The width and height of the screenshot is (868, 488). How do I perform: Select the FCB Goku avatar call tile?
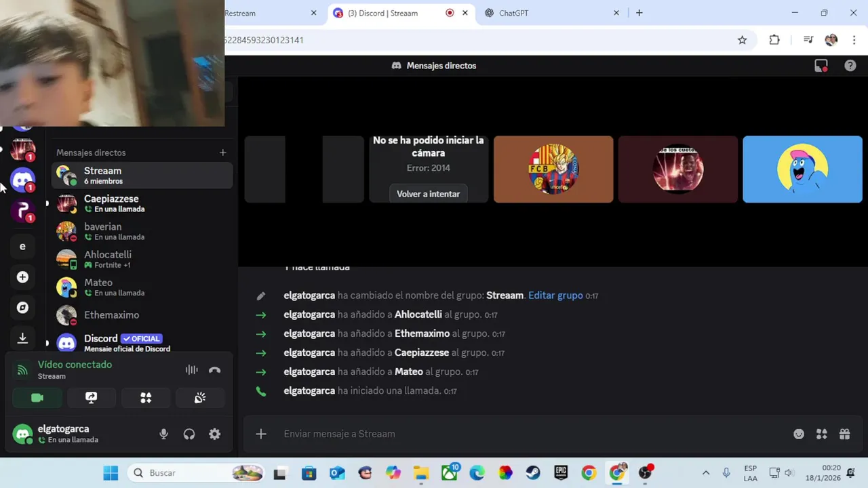[553, 169]
